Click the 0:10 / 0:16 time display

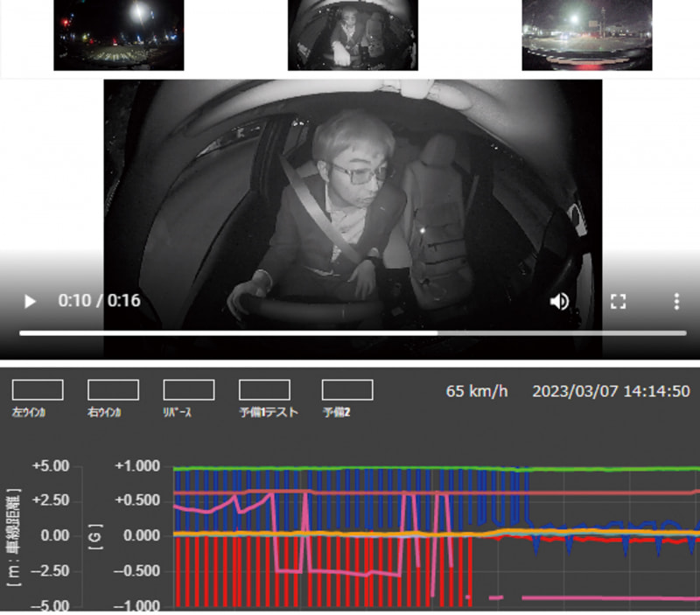pos(99,301)
